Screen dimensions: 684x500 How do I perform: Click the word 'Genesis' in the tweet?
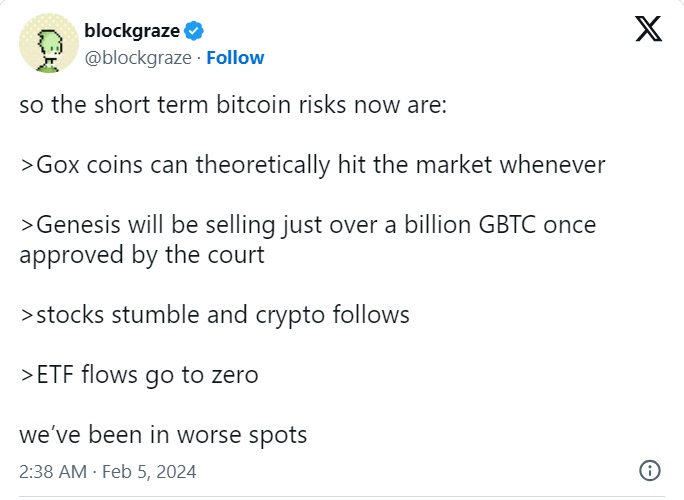coord(79,225)
